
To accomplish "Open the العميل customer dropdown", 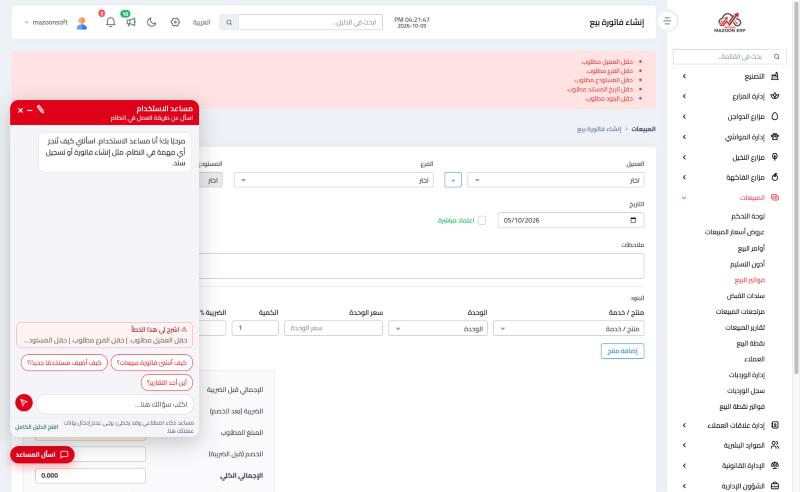I will (x=556, y=180).
